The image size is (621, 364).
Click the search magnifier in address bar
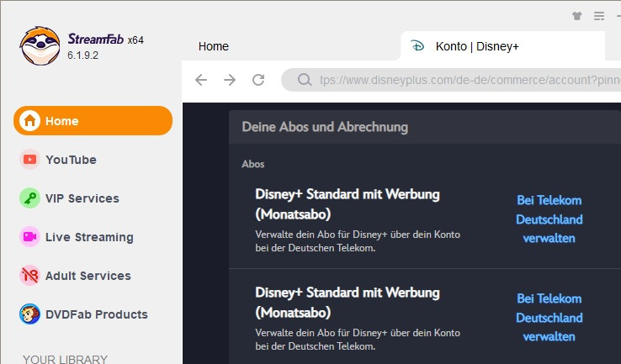(305, 80)
